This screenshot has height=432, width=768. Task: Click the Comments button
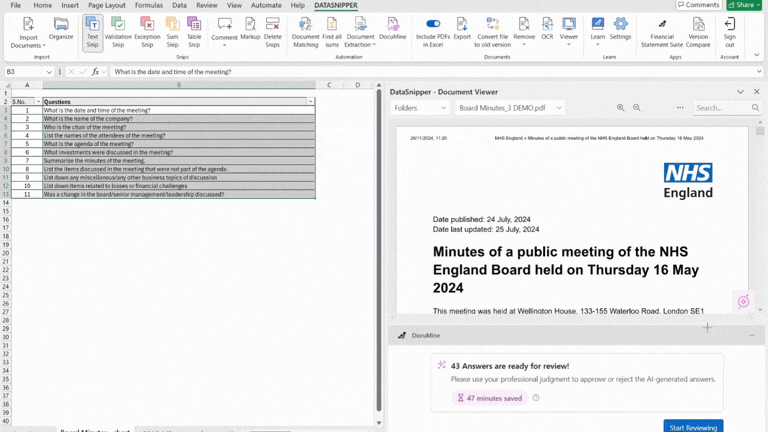click(x=698, y=5)
